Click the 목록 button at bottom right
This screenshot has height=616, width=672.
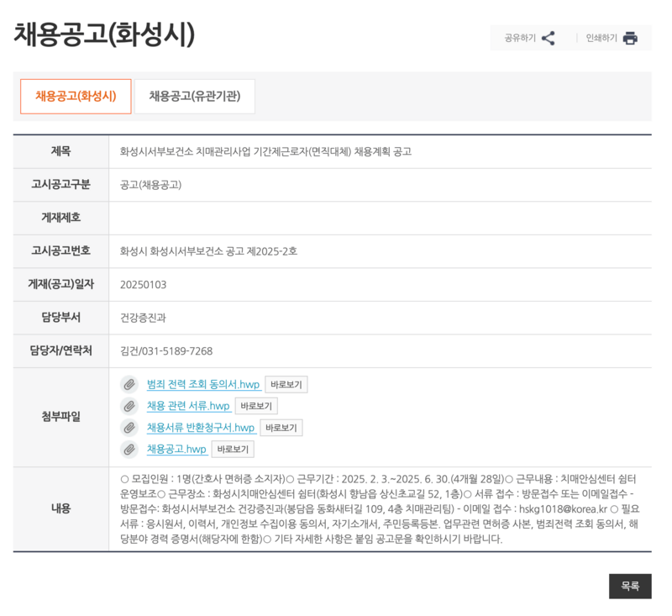(629, 587)
